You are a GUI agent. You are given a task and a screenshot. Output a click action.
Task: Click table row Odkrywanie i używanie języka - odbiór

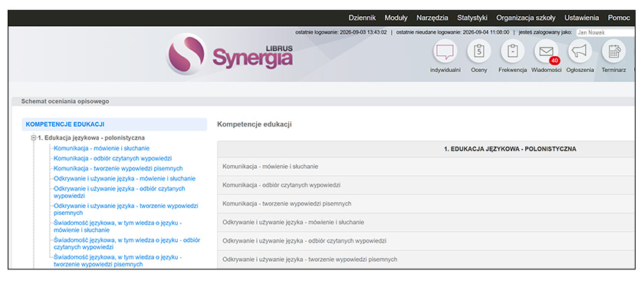[x=426, y=240]
